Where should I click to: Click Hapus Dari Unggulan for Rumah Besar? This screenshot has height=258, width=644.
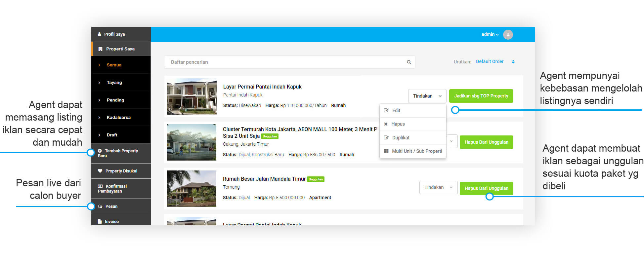pyautogui.click(x=486, y=188)
